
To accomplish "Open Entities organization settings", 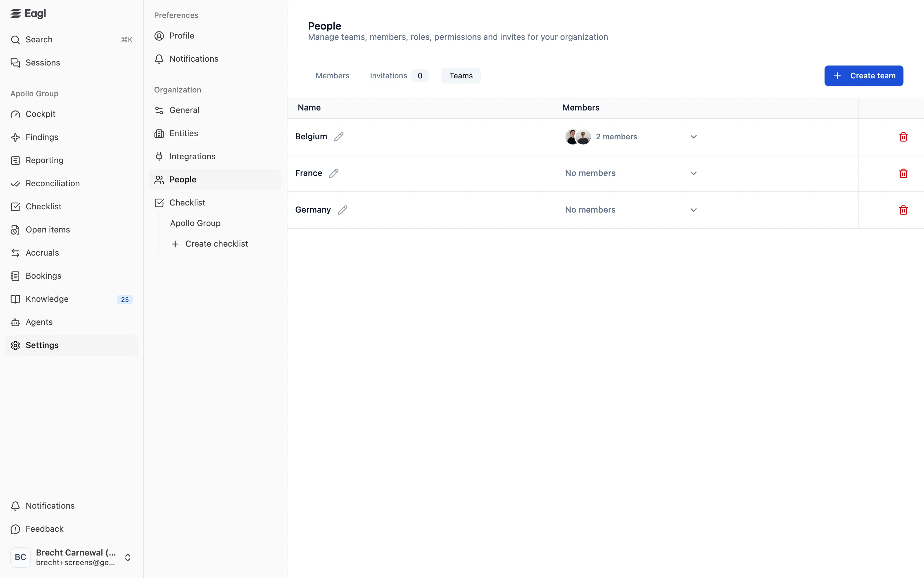I will point(215,133).
